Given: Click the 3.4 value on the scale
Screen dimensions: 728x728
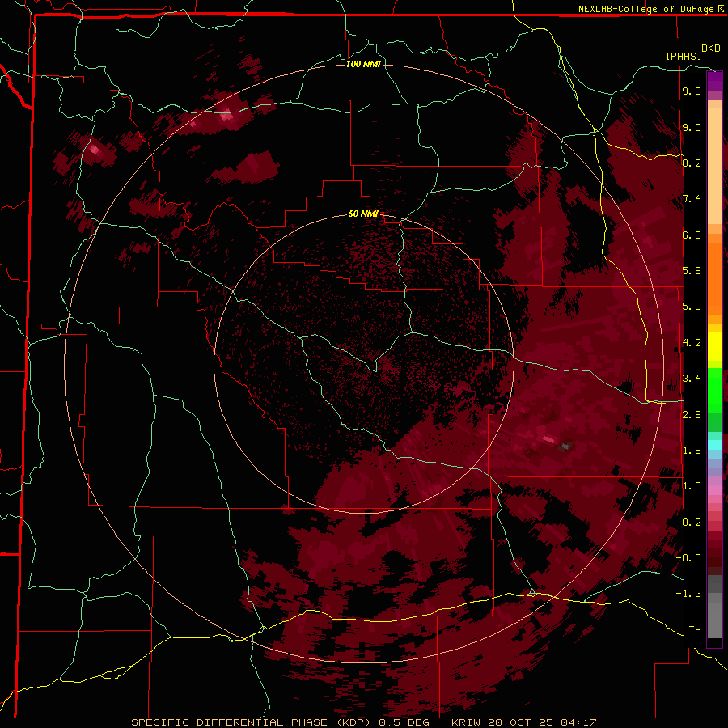Looking at the screenshot, I should pyautogui.click(x=692, y=379).
